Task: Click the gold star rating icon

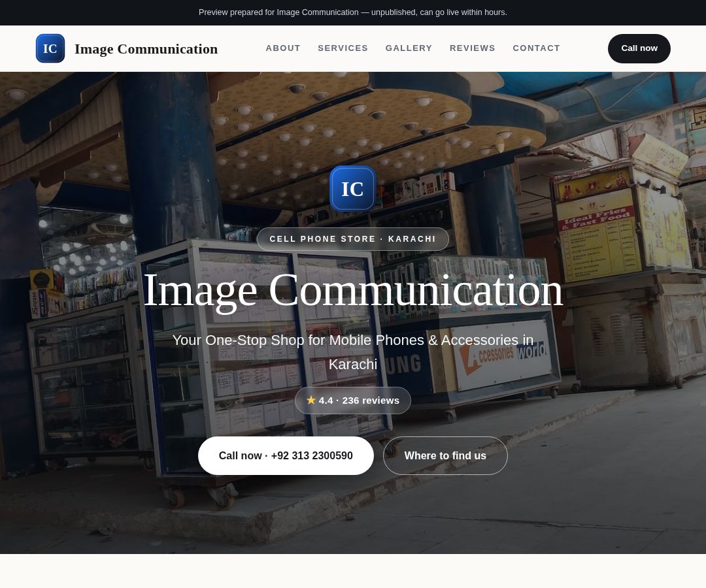Action: click(x=311, y=400)
